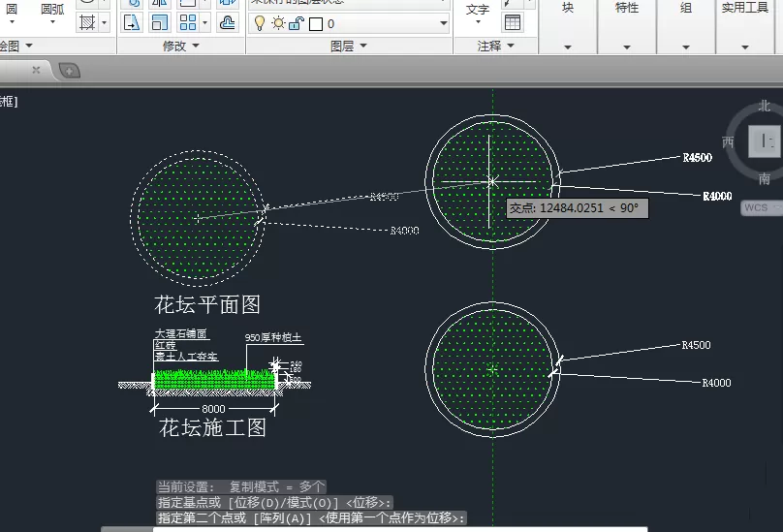Toggle the layer lock padlock icon
The height and width of the screenshot is (532, 783).
297,23
